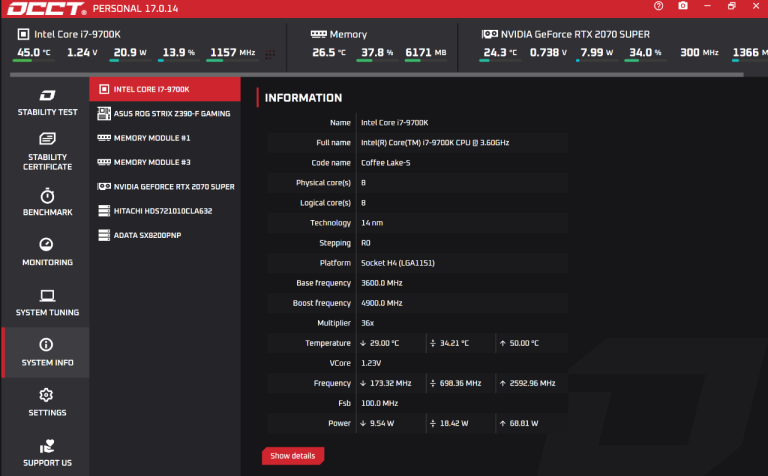This screenshot has width=768, height=476.
Task: Select ADATA SX8200PNP drive entry
Action: tap(165, 235)
